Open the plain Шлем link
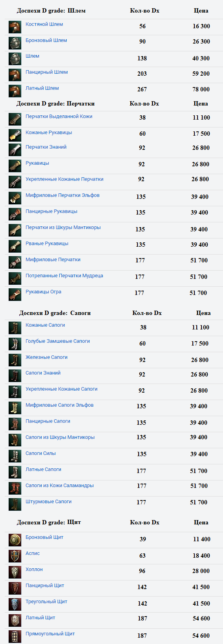Image resolution: width=223 pixels, height=644 pixels. point(32,56)
